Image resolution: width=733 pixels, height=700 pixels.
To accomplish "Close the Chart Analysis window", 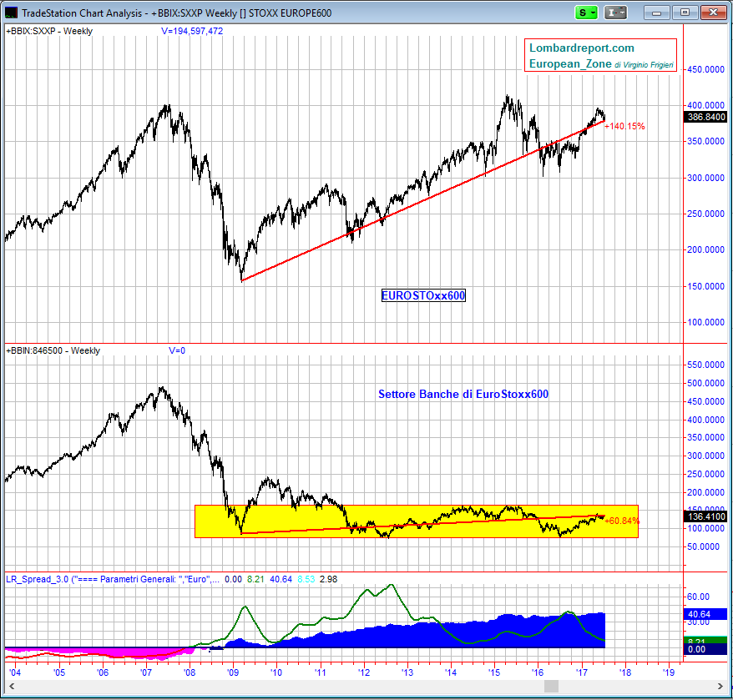I will [x=713, y=13].
